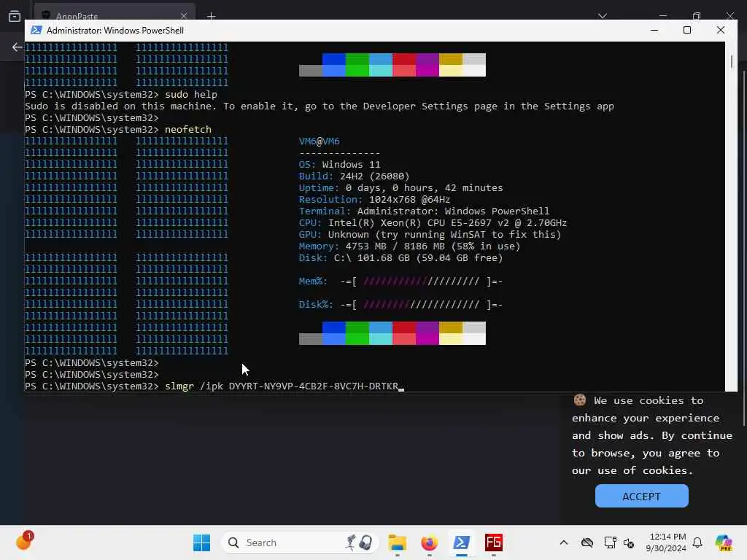Viewport: 747px width, 560px height.
Task: Select the PowerShell taskbar icon
Action: pyautogui.click(x=461, y=542)
